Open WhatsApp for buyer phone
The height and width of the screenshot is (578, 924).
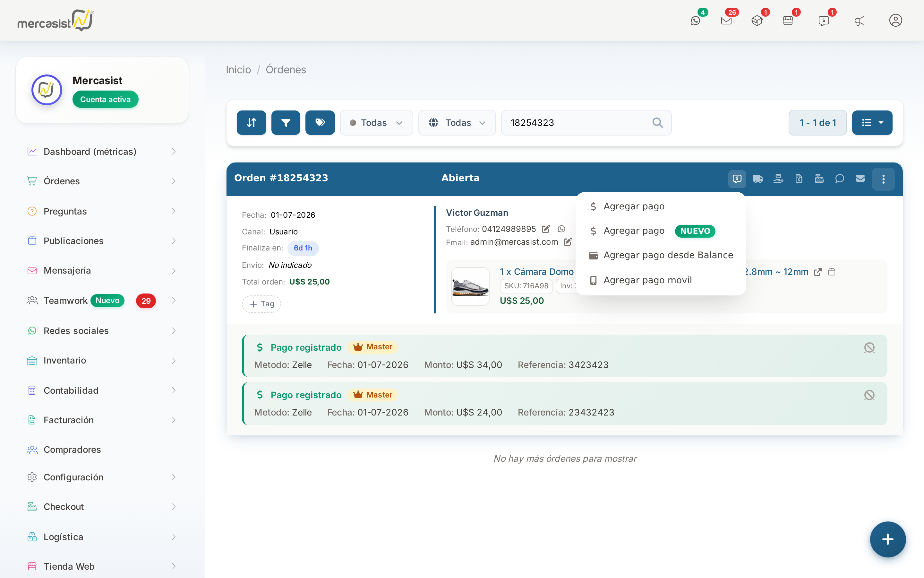(x=561, y=229)
